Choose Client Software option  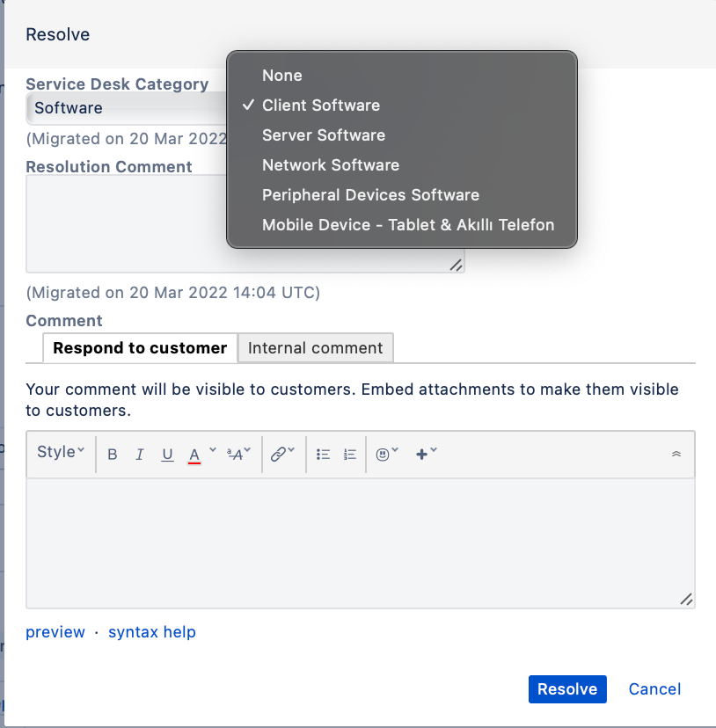coord(402,106)
